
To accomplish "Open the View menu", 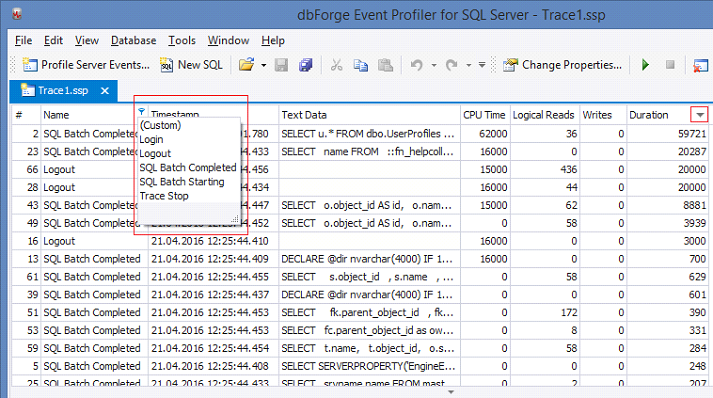I will (86, 40).
